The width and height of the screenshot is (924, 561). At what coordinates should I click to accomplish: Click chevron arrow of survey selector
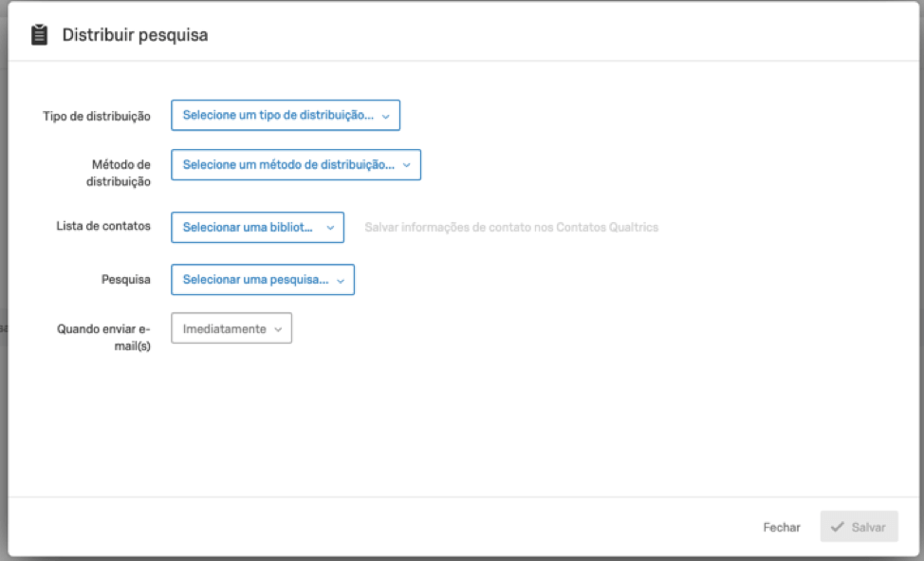point(341,281)
